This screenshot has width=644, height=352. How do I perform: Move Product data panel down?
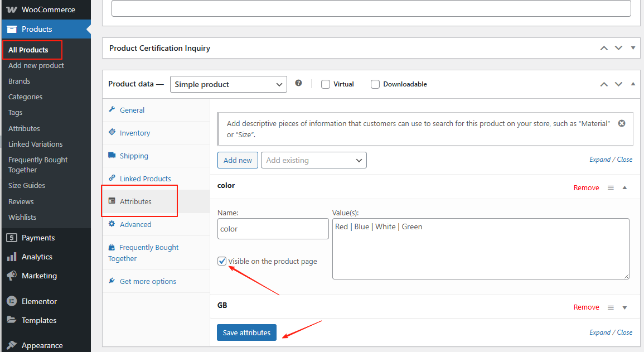(618, 84)
